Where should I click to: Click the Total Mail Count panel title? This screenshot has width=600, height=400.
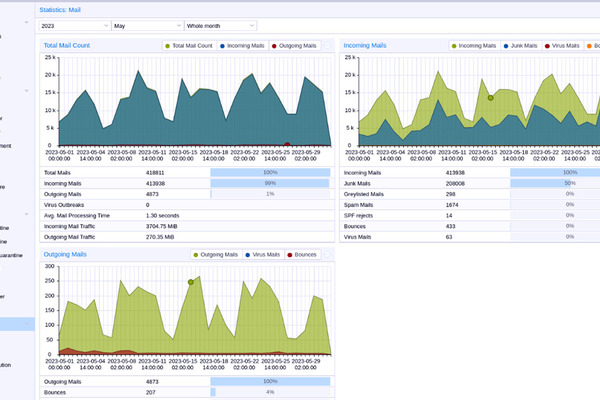pyautogui.click(x=67, y=45)
